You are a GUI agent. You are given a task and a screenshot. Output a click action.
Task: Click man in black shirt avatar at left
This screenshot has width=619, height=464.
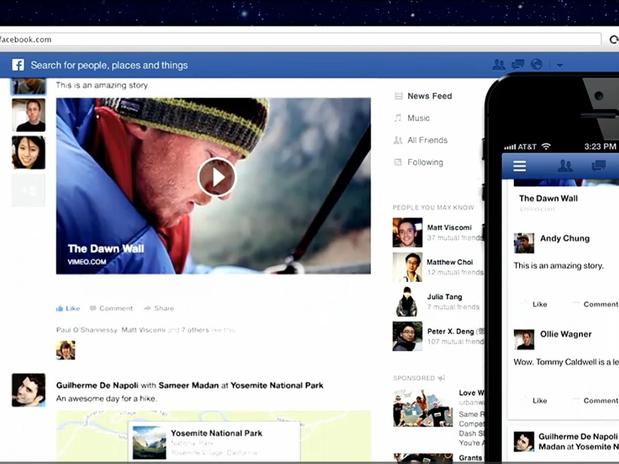tap(28, 115)
